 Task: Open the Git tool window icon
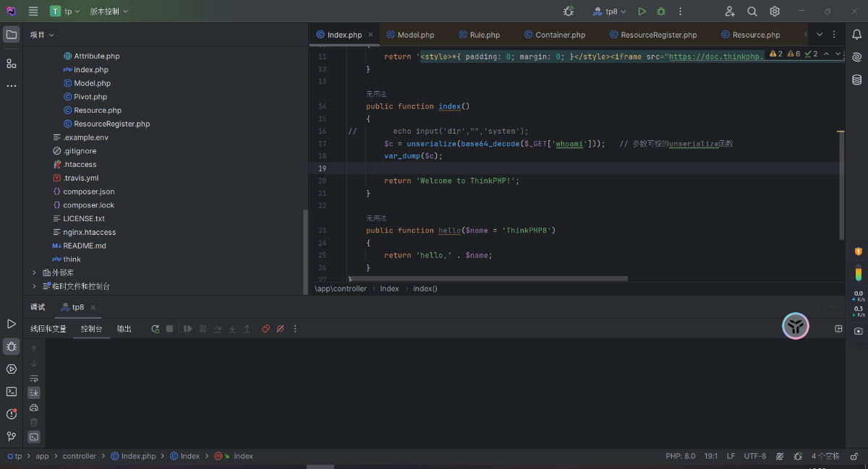(11, 436)
